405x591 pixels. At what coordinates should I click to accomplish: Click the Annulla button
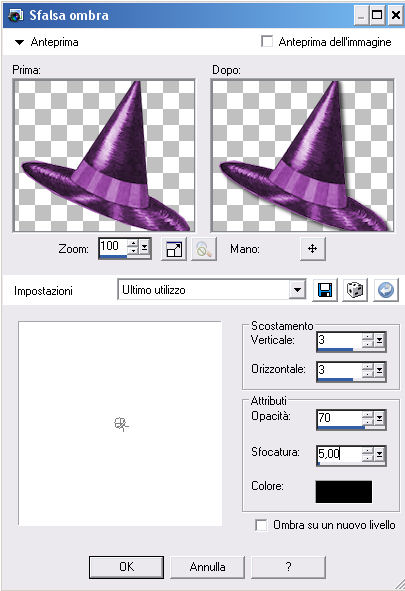[208, 567]
